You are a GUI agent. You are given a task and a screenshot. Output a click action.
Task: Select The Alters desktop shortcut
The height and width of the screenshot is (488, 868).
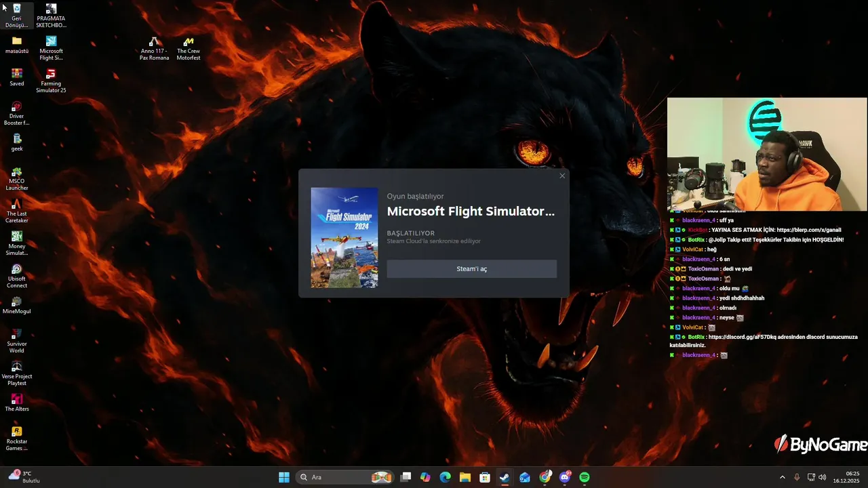(17, 403)
